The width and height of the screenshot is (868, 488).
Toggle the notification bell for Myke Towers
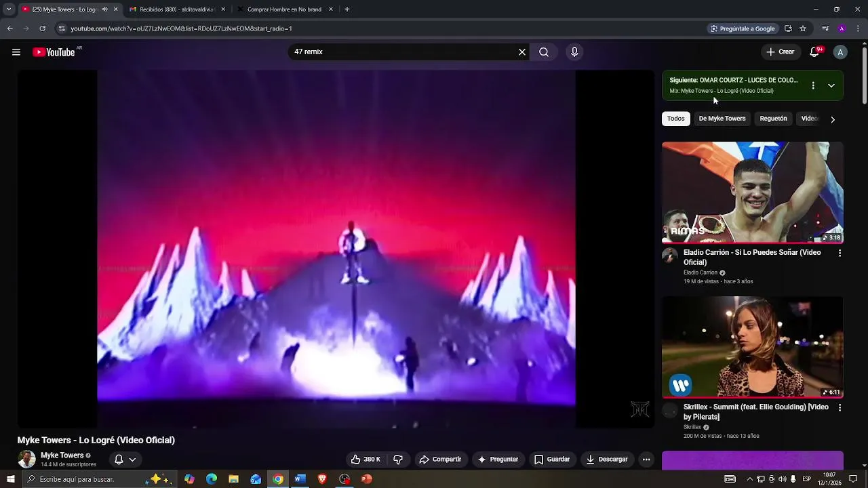(x=125, y=460)
